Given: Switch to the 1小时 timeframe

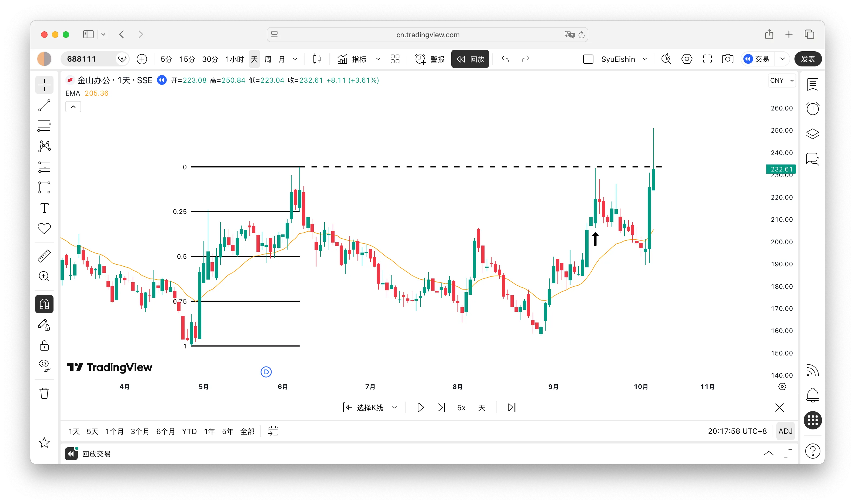Looking at the screenshot, I should (234, 59).
